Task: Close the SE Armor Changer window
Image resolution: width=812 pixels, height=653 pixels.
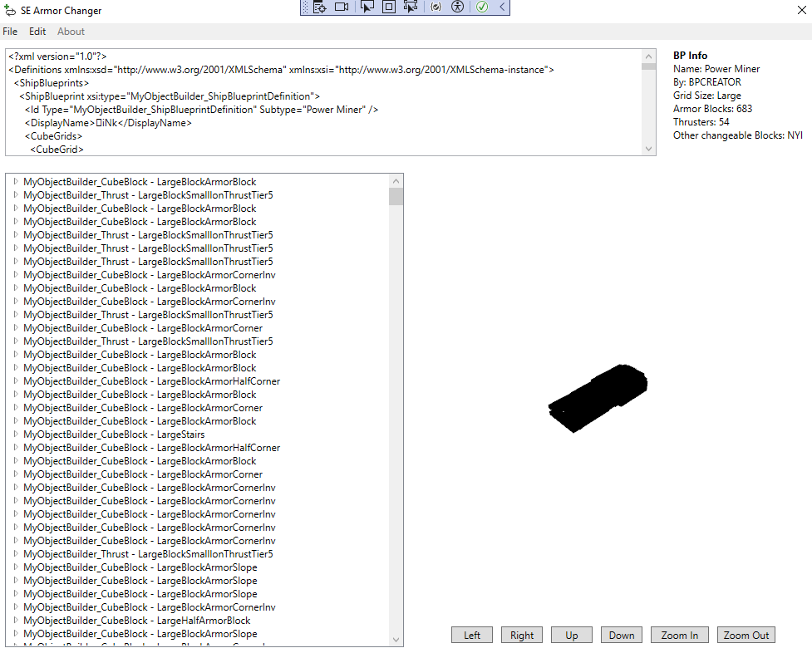Action: 802,10
